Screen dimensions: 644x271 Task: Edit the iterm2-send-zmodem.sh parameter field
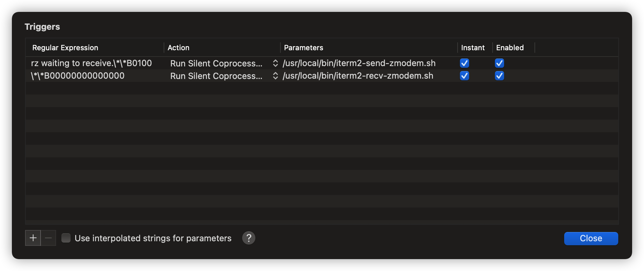359,63
